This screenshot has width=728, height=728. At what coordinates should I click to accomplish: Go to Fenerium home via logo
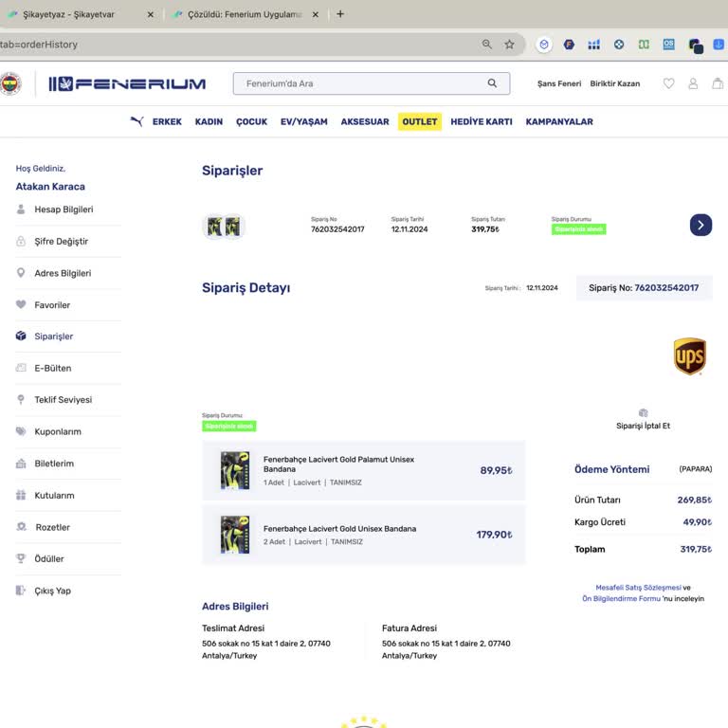point(127,84)
